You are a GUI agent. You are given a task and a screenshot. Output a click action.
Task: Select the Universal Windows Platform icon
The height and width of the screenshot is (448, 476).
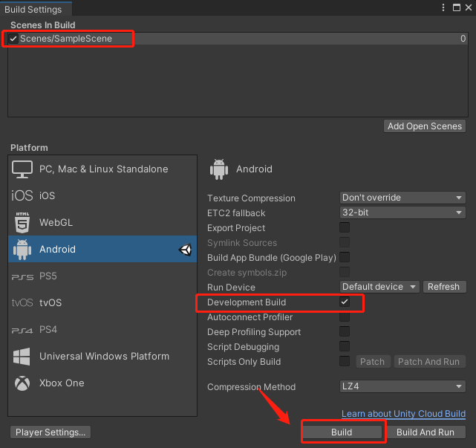click(x=22, y=357)
